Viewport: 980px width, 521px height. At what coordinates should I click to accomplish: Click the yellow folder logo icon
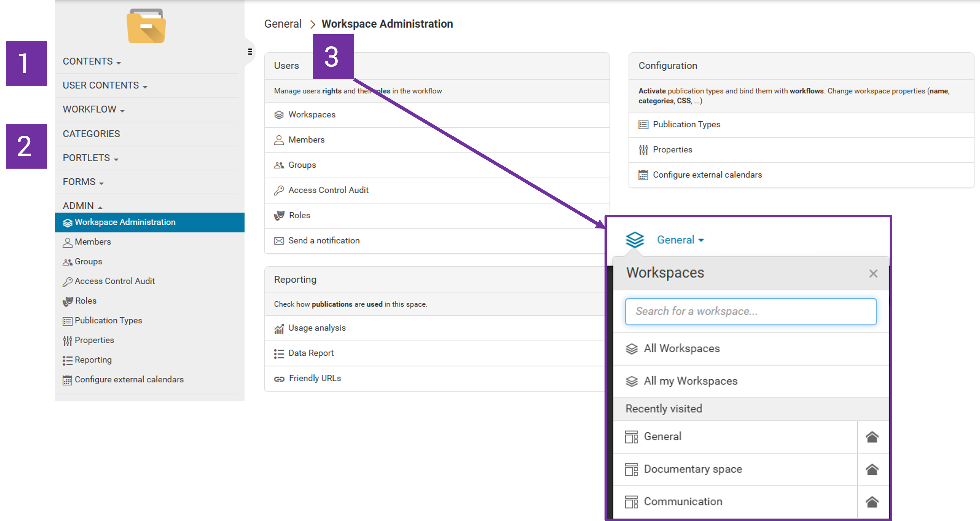tap(146, 26)
